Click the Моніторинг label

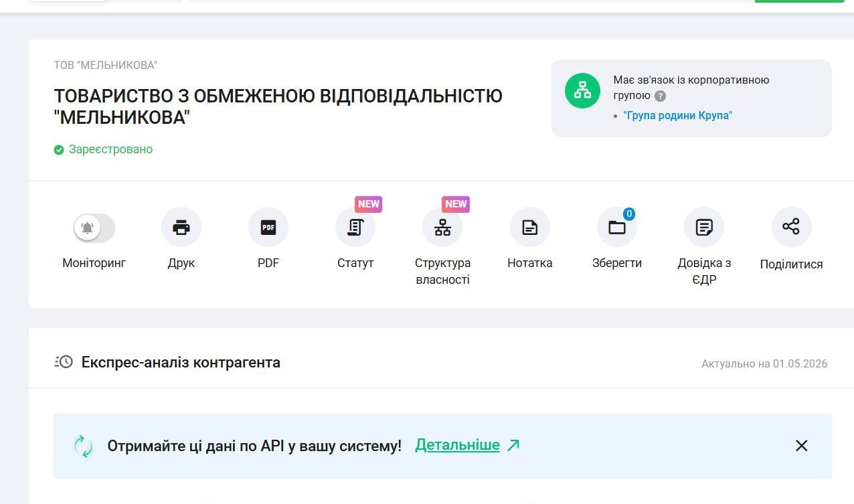point(94,263)
